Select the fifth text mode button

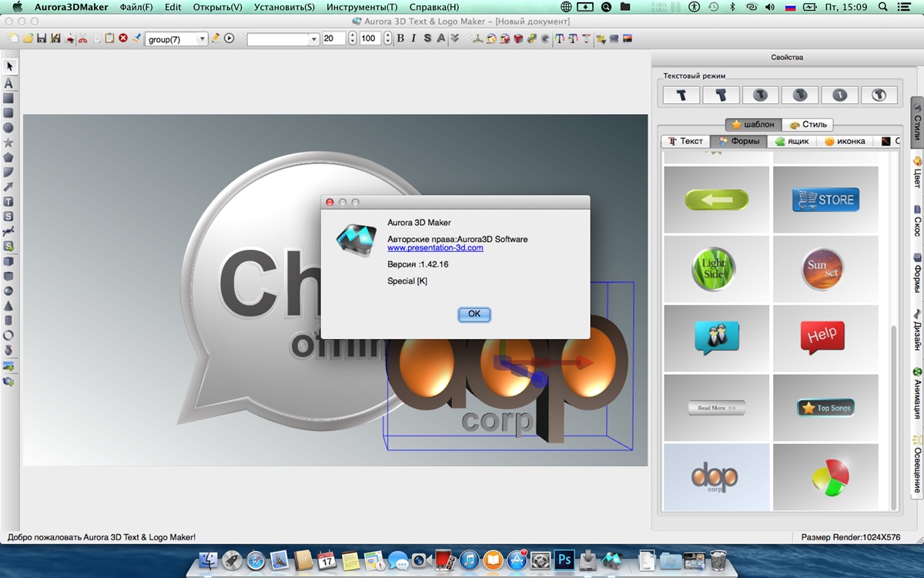[x=839, y=95]
